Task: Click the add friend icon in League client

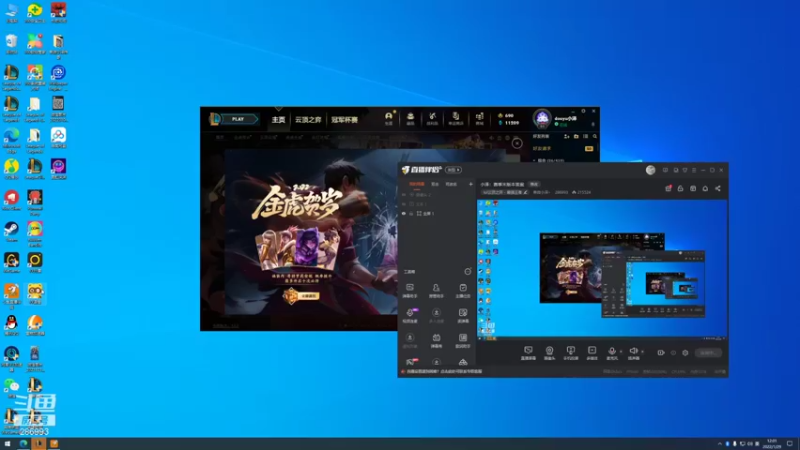Action: (x=566, y=136)
